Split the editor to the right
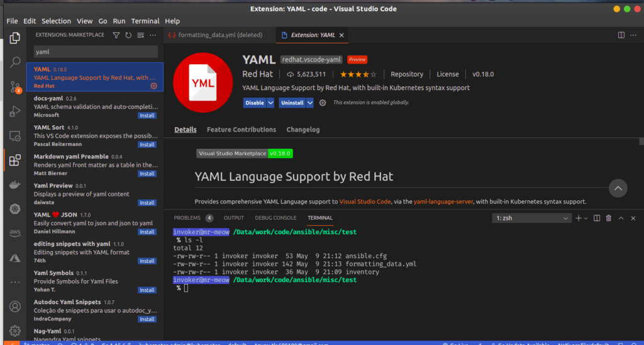This screenshot has height=345, width=644. 621,35
